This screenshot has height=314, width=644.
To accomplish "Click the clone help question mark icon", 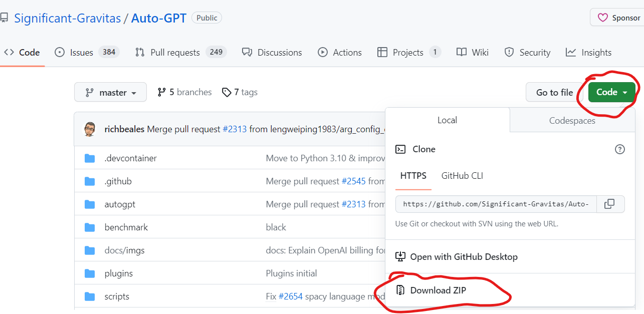I will pos(620,149).
